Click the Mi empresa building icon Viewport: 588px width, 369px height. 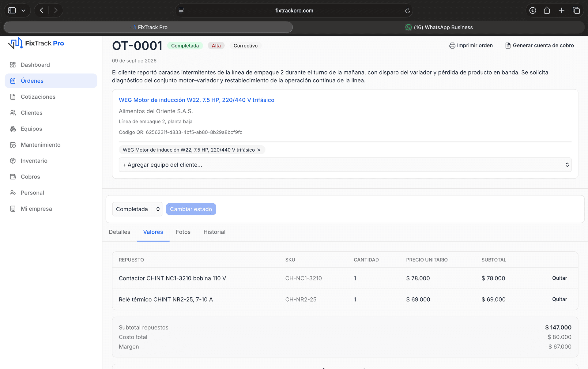tap(13, 209)
